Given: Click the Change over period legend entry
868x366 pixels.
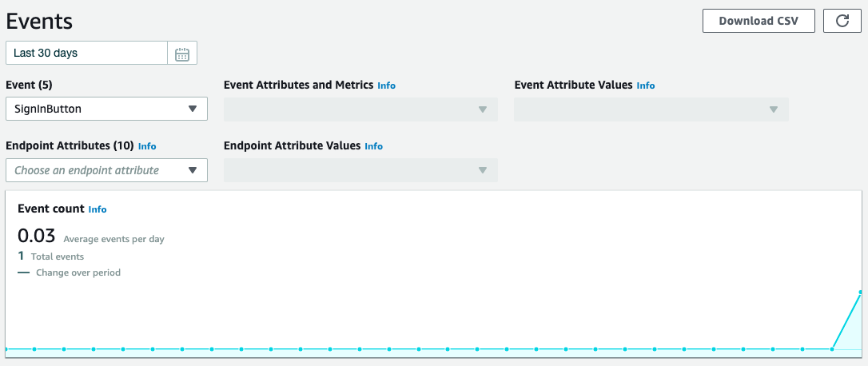Looking at the screenshot, I should (70, 273).
